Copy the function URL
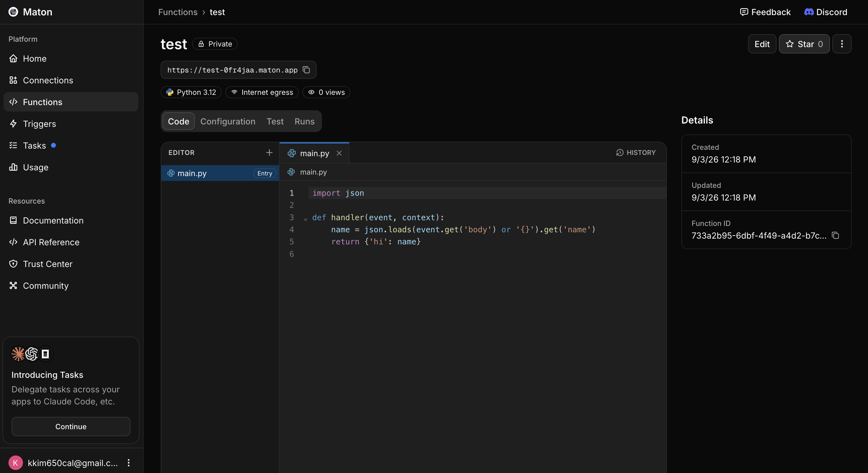Image resolution: width=868 pixels, height=473 pixels. (x=306, y=70)
